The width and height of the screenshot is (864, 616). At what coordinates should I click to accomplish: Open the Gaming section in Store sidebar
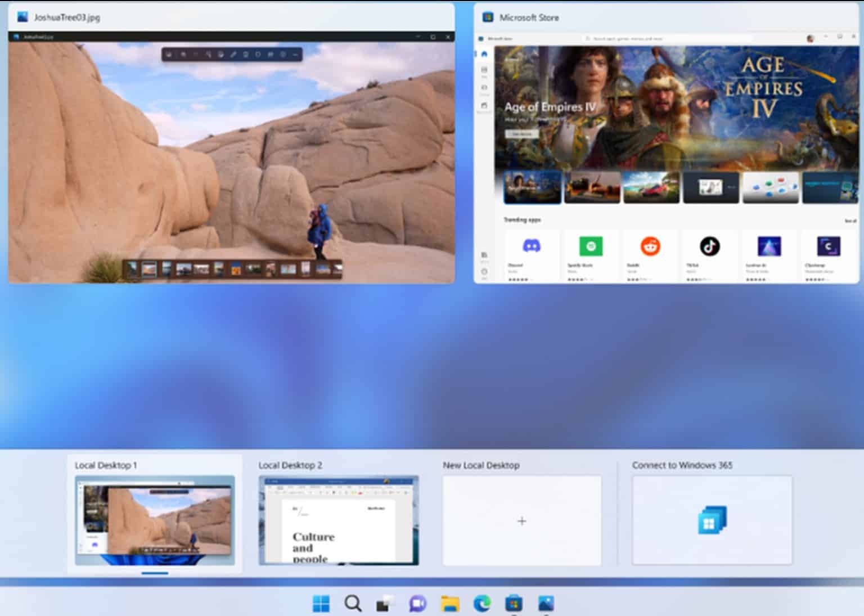click(484, 86)
